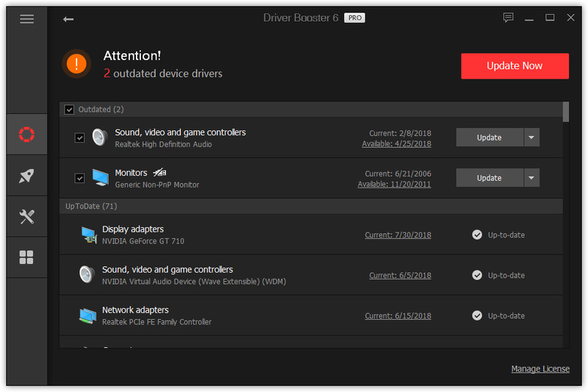The image size is (588, 392).
Task: Click Current: 2/8/2018 date text
Action: pyautogui.click(x=400, y=133)
